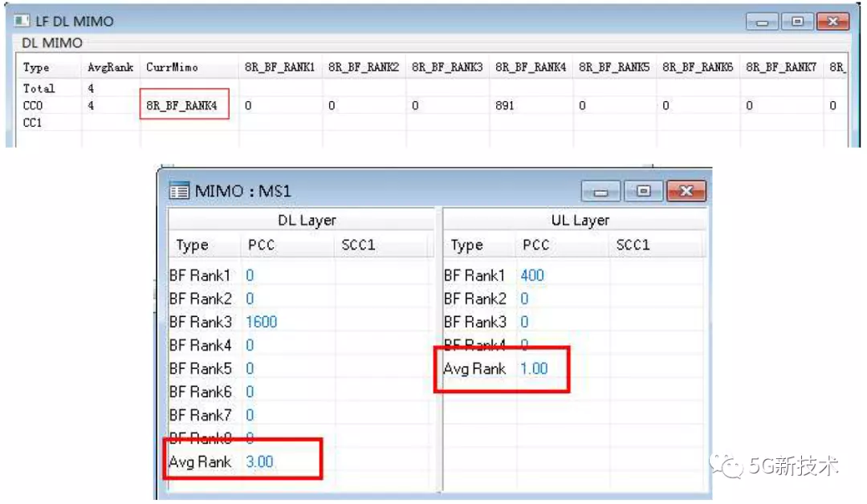
Task: Click the AvgRank column header
Action: pyautogui.click(x=110, y=67)
